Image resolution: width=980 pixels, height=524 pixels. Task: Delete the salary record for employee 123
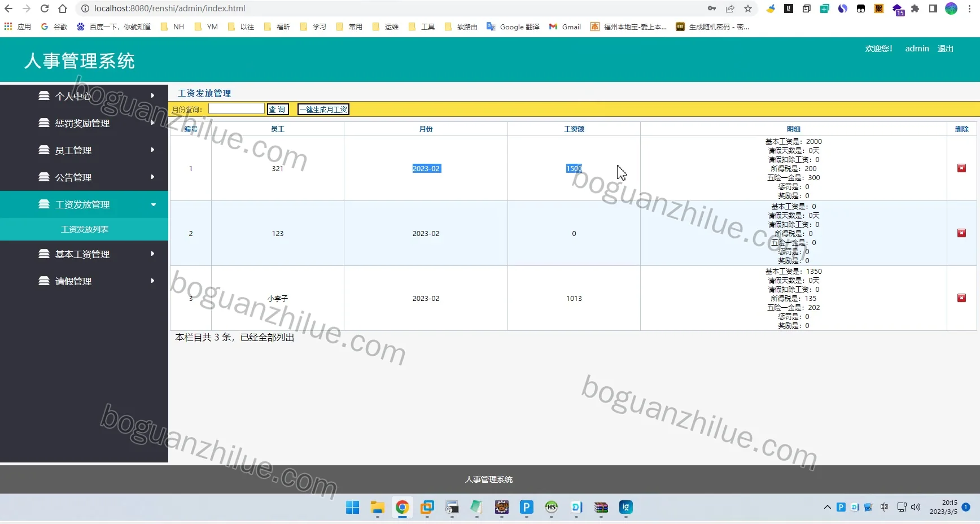pos(961,233)
